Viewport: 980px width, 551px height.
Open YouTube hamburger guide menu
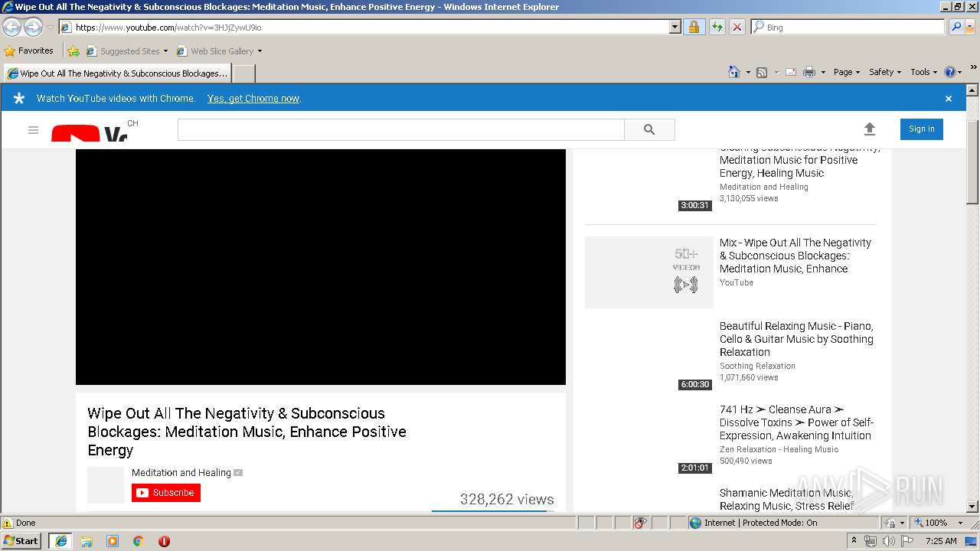tap(33, 130)
